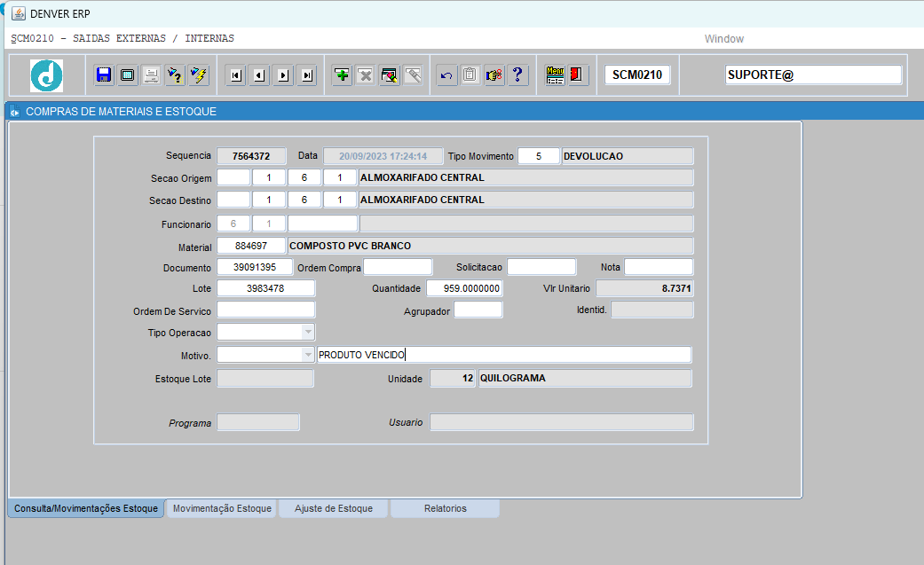Delete record with the X icon

click(366, 75)
